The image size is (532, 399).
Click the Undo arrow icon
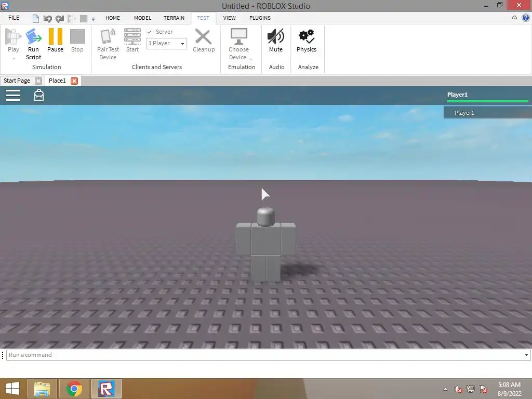pyautogui.click(x=47, y=19)
